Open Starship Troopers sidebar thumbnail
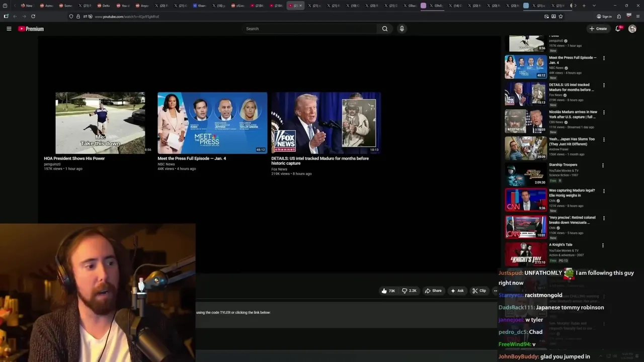Screen dimensions: 644x362 (x=526, y=174)
